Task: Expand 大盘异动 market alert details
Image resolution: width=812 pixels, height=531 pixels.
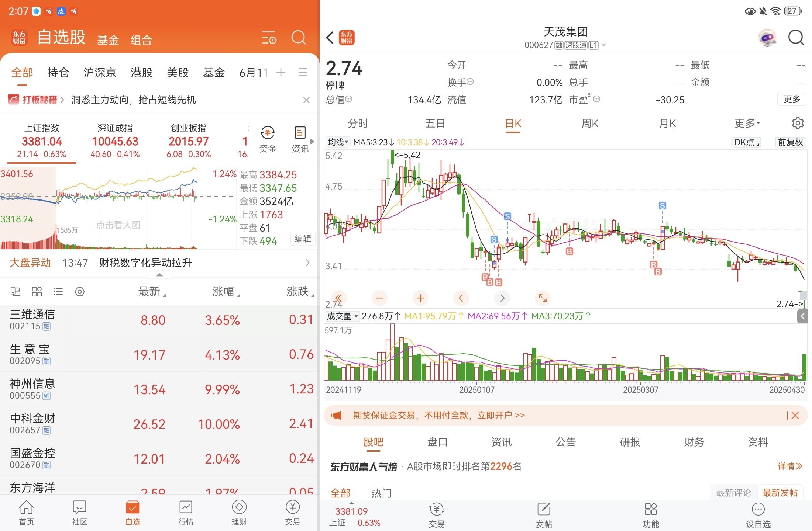Action: click(x=307, y=263)
